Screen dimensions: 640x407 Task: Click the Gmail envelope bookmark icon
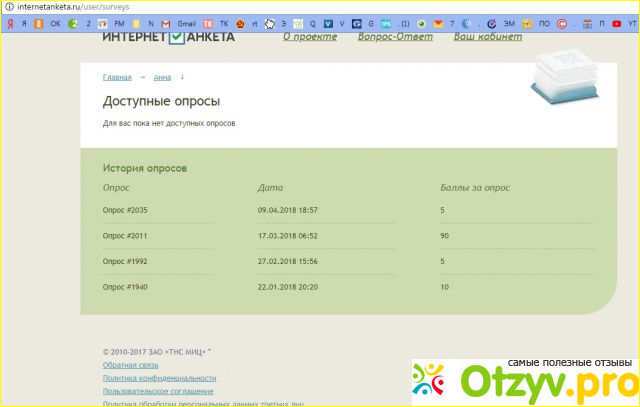click(167, 22)
